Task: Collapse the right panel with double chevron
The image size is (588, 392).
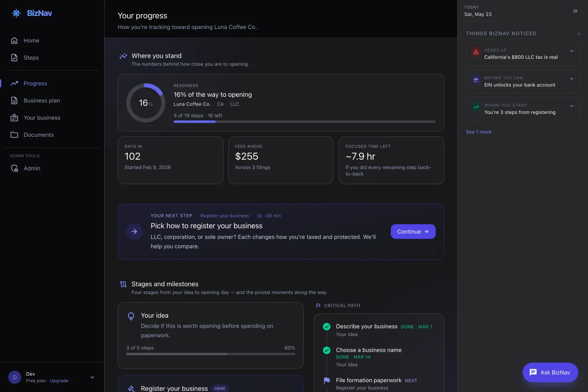Action: pyautogui.click(x=575, y=11)
